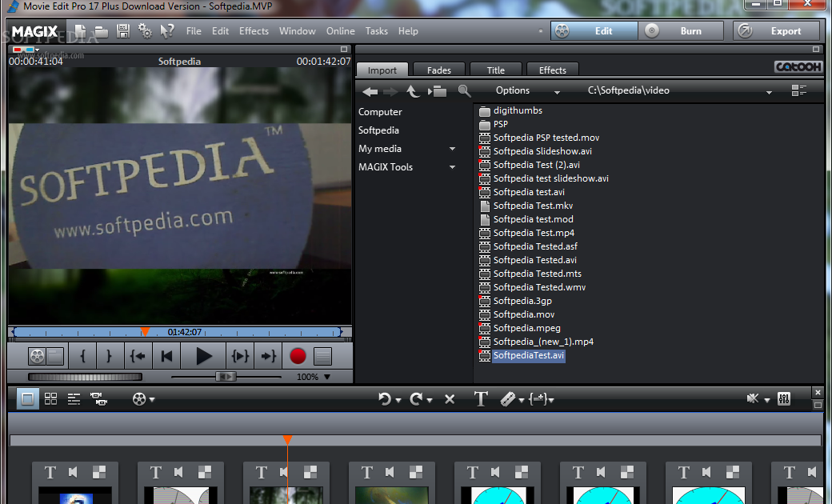Switch to scene overview mode
This screenshot has height=504, width=832.
51,398
